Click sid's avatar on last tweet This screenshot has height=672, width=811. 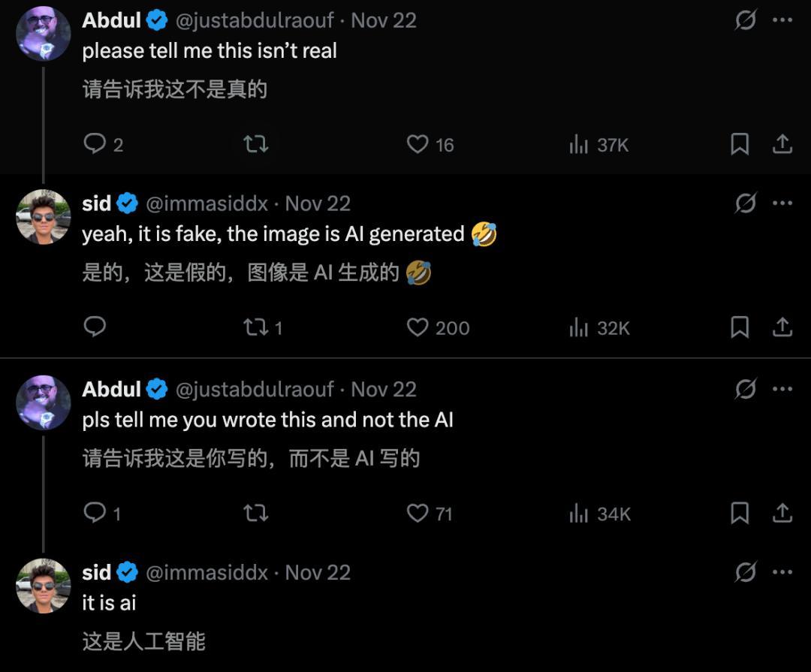[43, 586]
